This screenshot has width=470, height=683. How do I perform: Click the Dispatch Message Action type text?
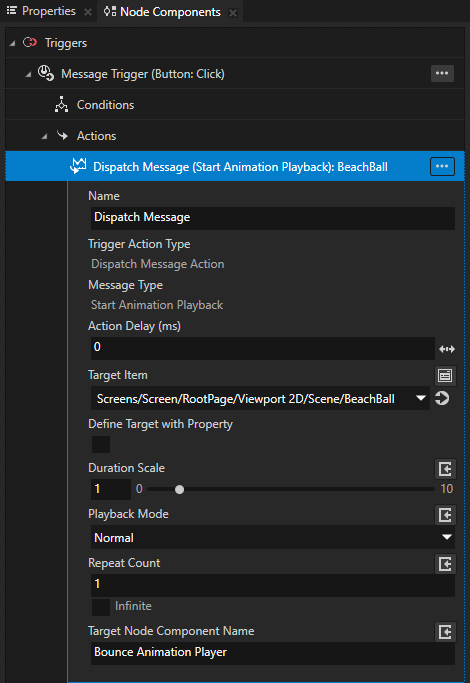click(x=158, y=264)
